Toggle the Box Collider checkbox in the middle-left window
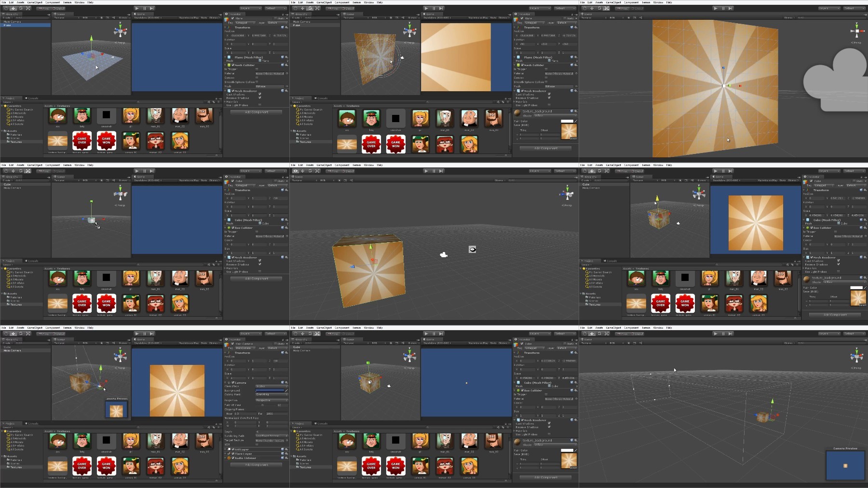This screenshot has width=868, height=488. [233, 227]
